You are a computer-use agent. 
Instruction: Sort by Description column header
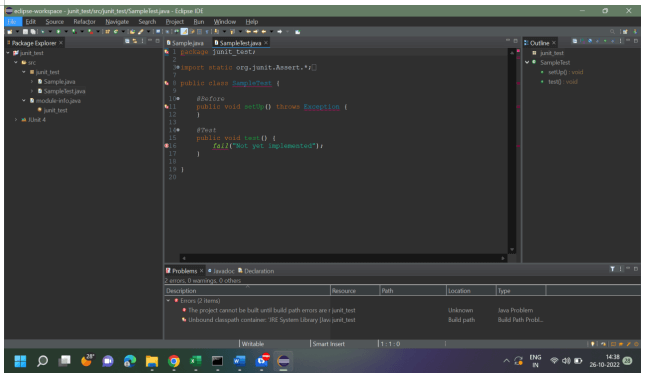(x=247, y=290)
